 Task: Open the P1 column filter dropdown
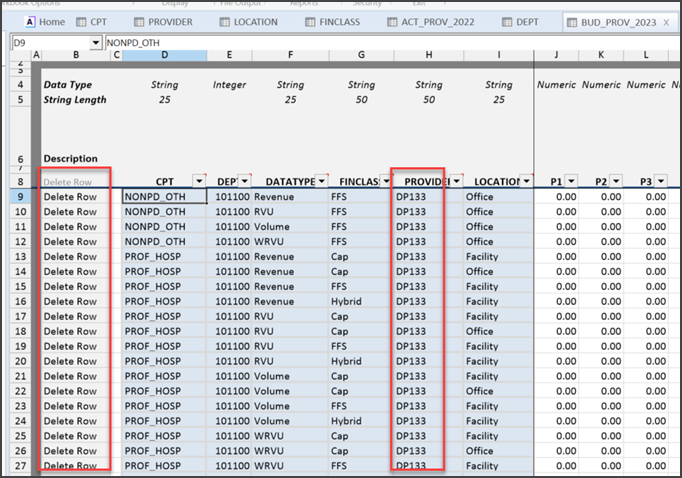pos(571,181)
